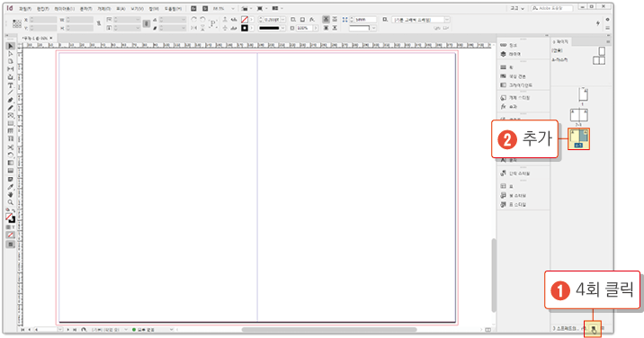Go to first page arrow in status bar
This screenshot has height=338, width=644.
click(23, 329)
